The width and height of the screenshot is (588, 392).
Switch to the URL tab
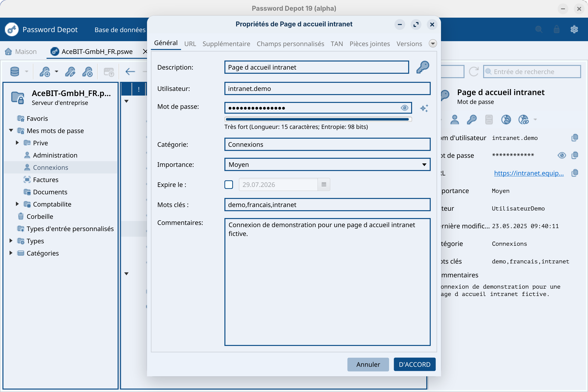190,44
